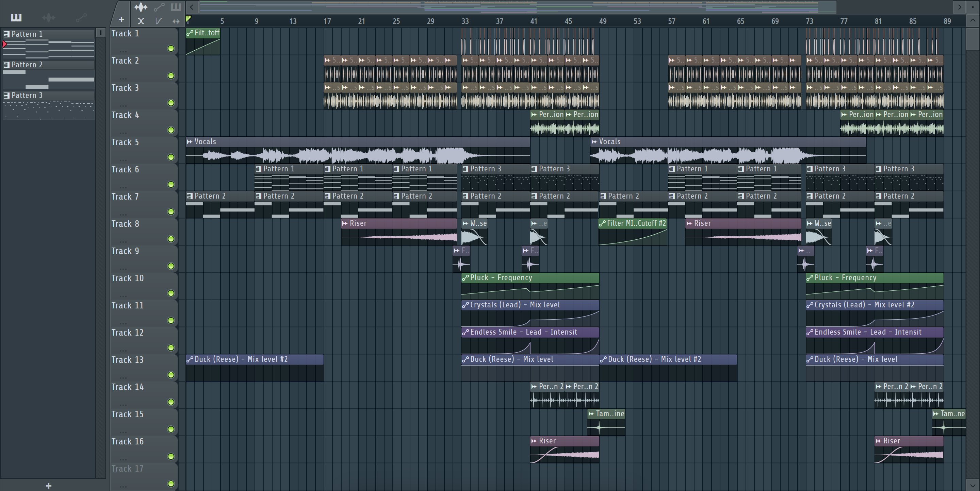Click the Track 12 header
Viewport: 980px width, 491px height.
144,340
